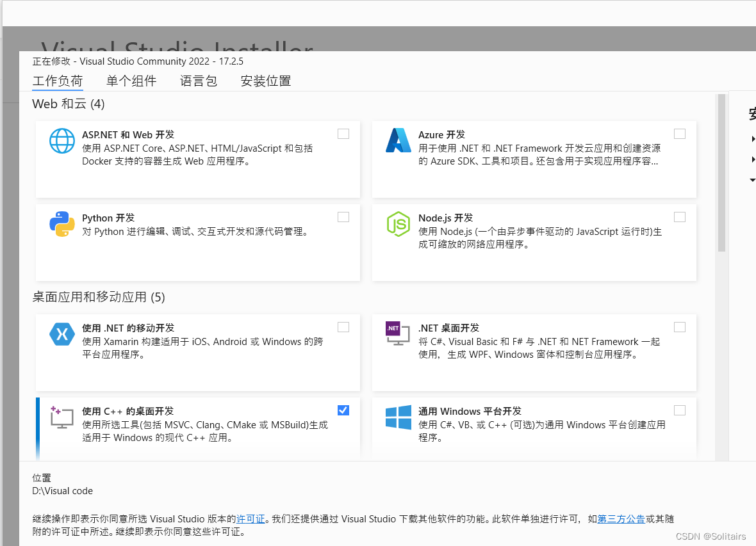Click the .NET 桌面开发 card title
The image size is (756, 546).
pyautogui.click(x=449, y=328)
